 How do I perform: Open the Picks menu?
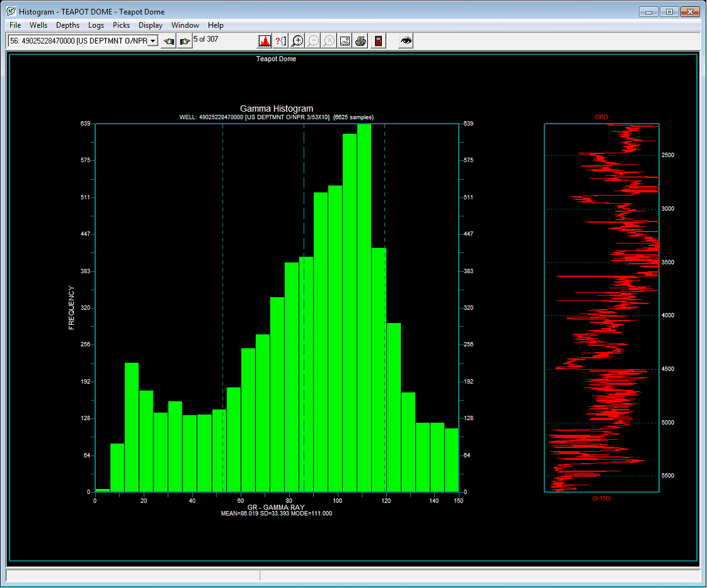[121, 25]
